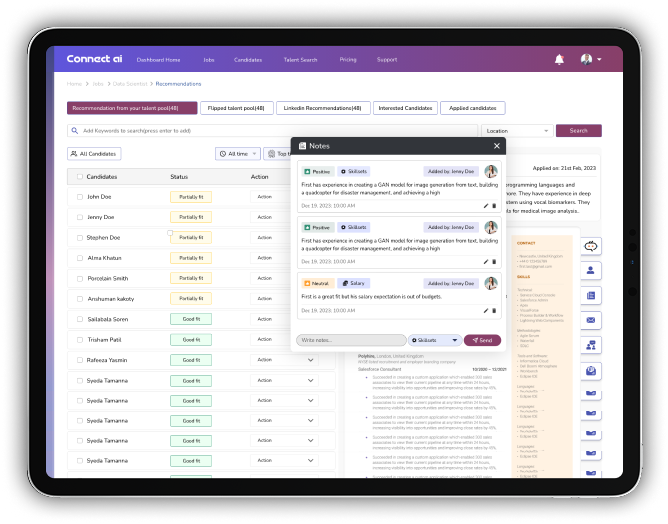The width and height of the screenshot is (668, 524).
Task: Click the purple Search button
Action: [578, 130]
